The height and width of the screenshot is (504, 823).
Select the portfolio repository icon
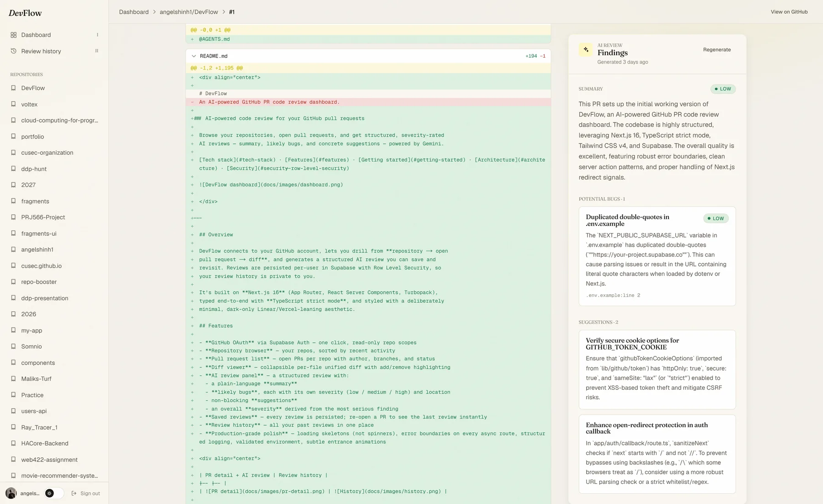pyautogui.click(x=14, y=137)
